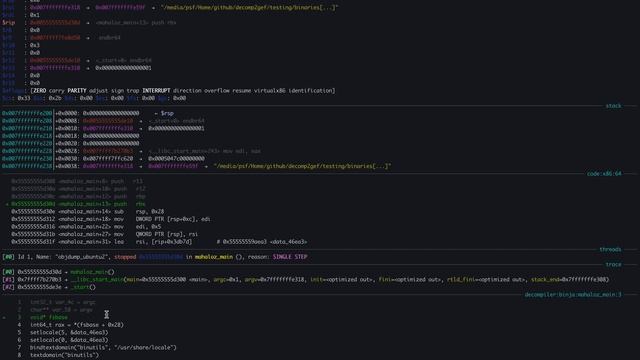
Task: Click the 'stopped' status word
Action: click(x=125, y=257)
